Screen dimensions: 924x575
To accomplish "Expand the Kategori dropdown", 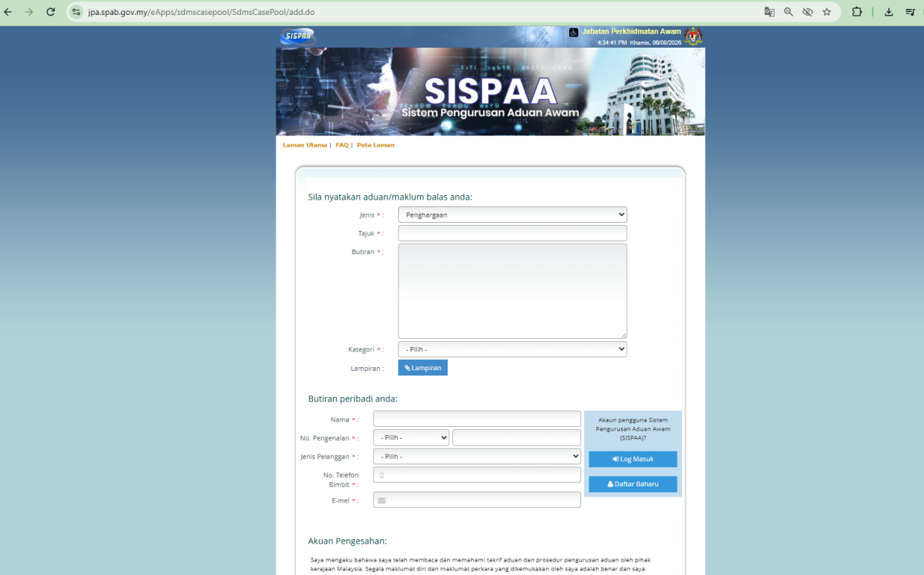I will click(513, 349).
